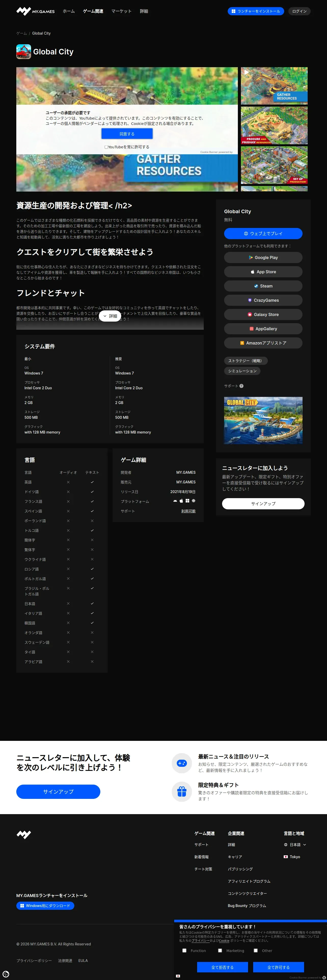The height and width of the screenshot is (980, 327).
Task: Enable the Other cookie checkbox
Action: point(255,950)
